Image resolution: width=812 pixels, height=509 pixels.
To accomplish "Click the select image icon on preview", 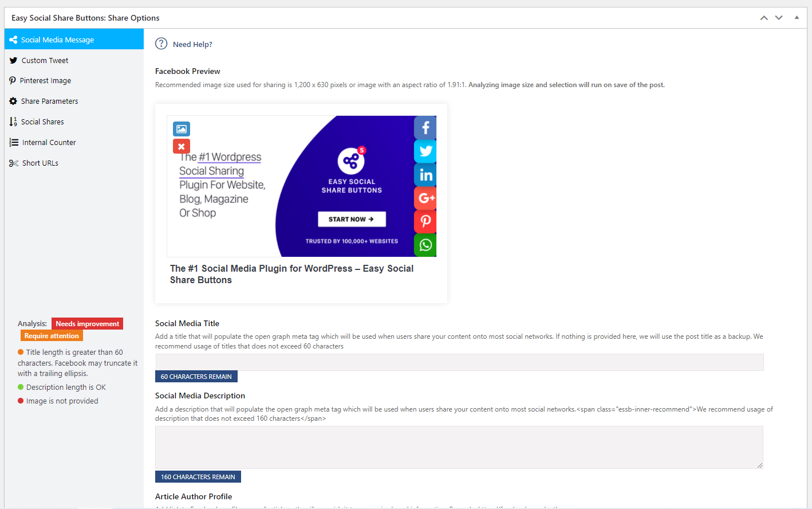I will pyautogui.click(x=182, y=129).
